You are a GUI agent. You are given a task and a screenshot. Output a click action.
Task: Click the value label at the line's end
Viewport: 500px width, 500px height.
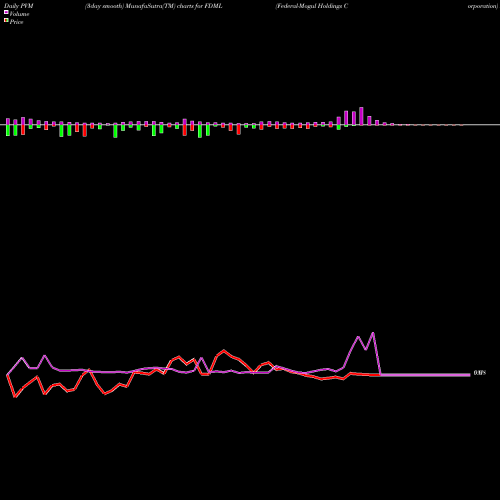(480, 373)
